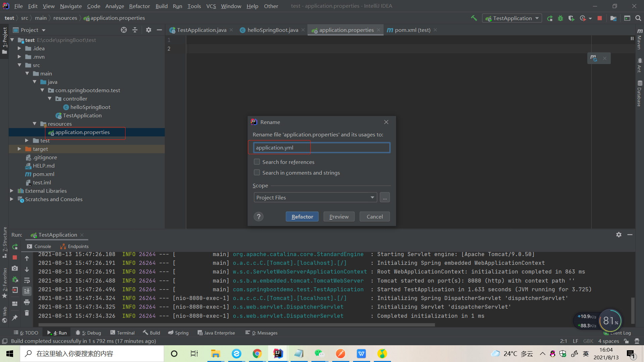644x362 pixels.
Task: Open Project view mode dropdown
Action: [x=30, y=30]
